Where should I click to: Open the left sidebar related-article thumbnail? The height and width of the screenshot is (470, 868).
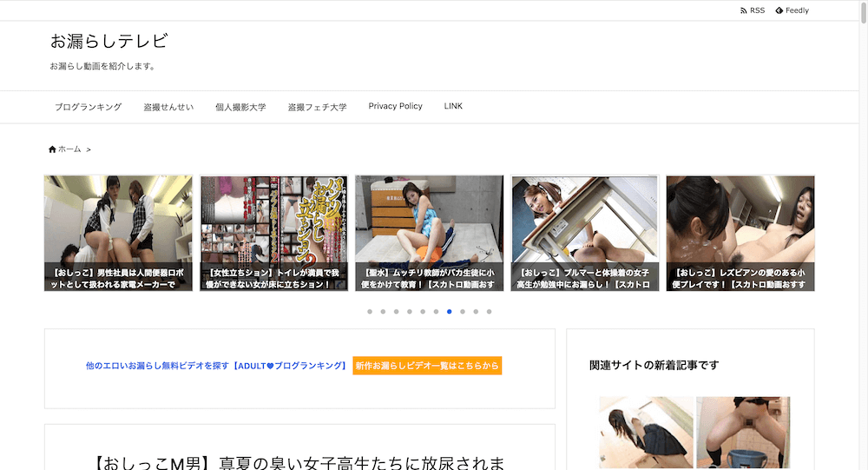(x=646, y=433)
